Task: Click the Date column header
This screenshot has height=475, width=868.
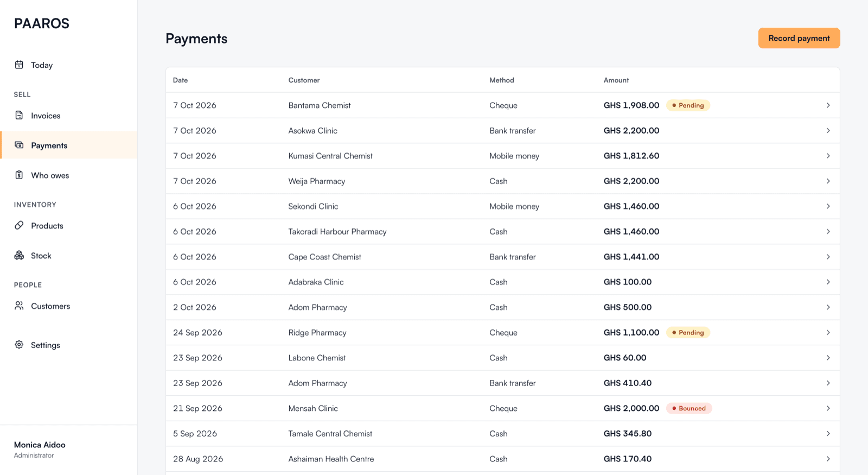Action: [180, 80]
